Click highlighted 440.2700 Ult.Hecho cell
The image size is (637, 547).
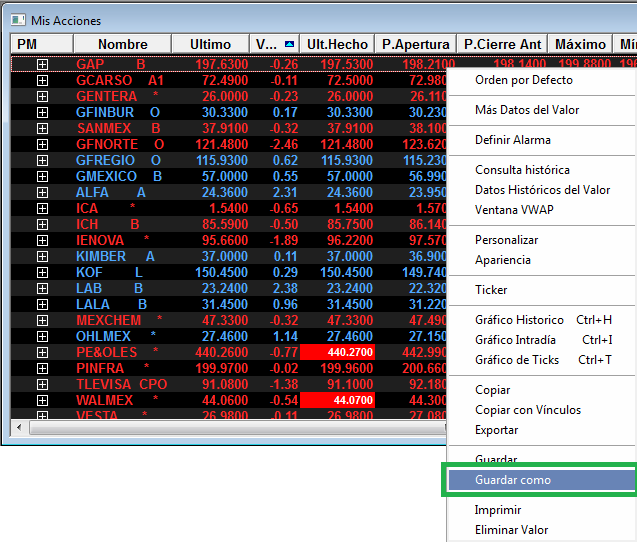337,352
